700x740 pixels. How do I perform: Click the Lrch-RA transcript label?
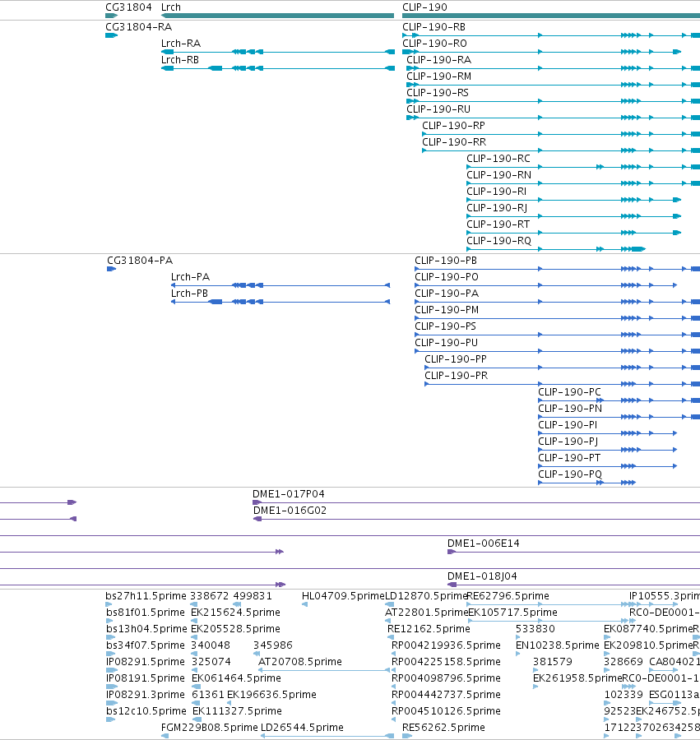point(181,44)
